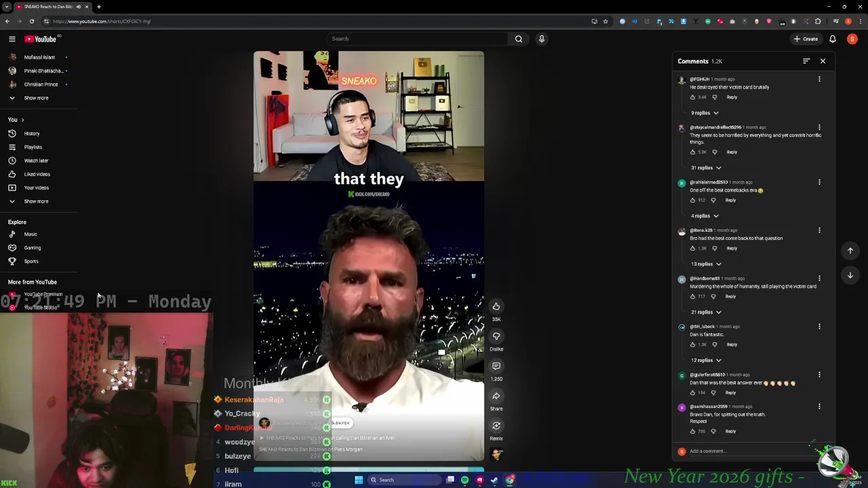Open the YouTube account avatar menu
The height and width of the screenshot is (488, 868).
pyautogui.click(x=852, y=39)
